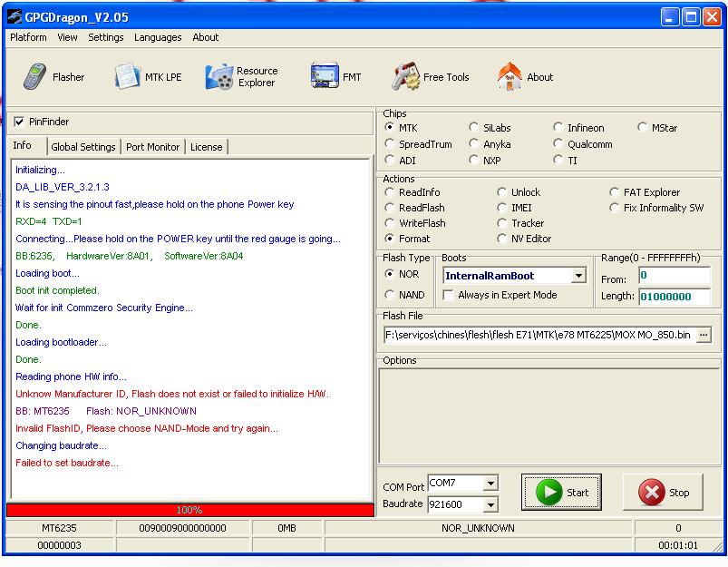
Task: Open the Settings menu
Action: 106,37
